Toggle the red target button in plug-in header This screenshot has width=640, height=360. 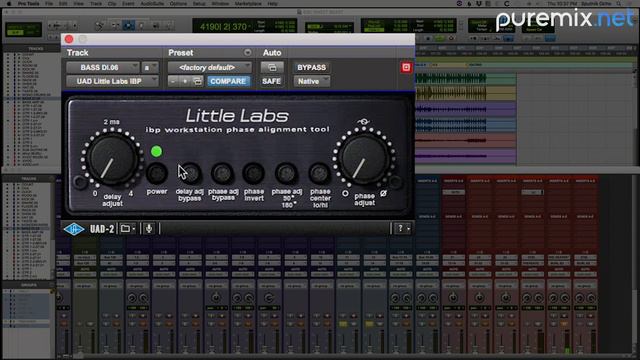(406, 67)
